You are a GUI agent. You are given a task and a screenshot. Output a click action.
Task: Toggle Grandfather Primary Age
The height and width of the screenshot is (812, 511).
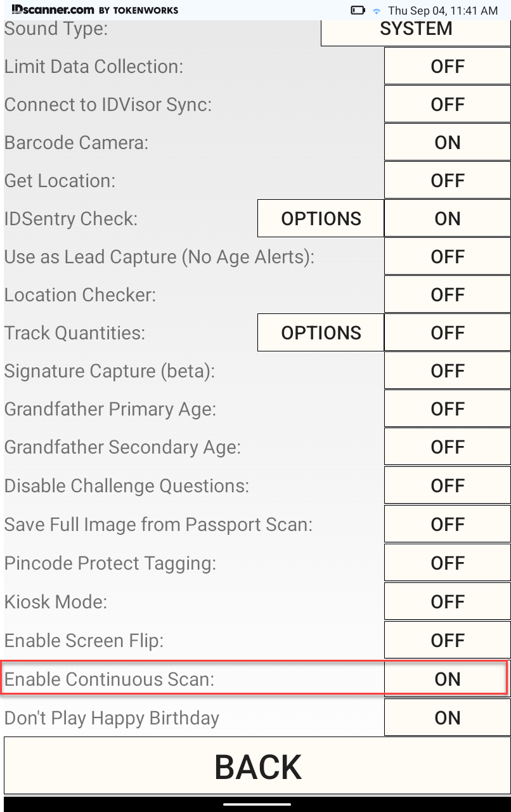click(x=448, y=409)
